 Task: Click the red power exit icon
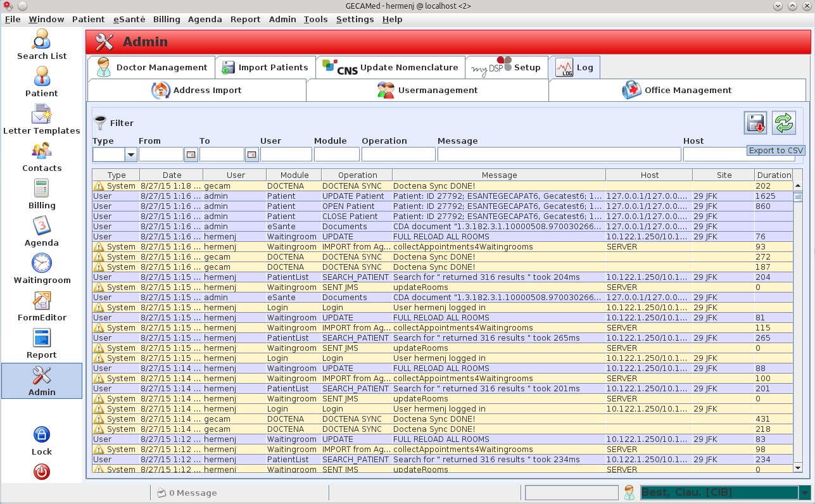pos(42,472)
